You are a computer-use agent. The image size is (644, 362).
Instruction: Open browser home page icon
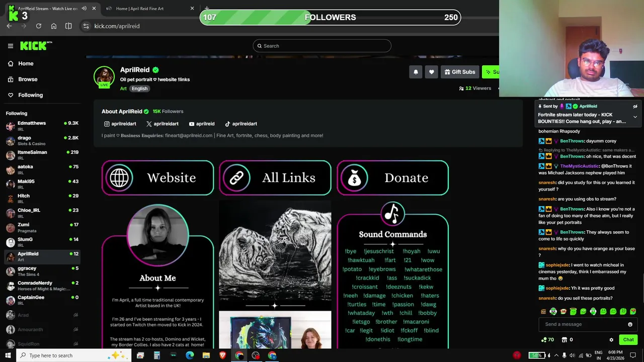click(x=53, y=26)
